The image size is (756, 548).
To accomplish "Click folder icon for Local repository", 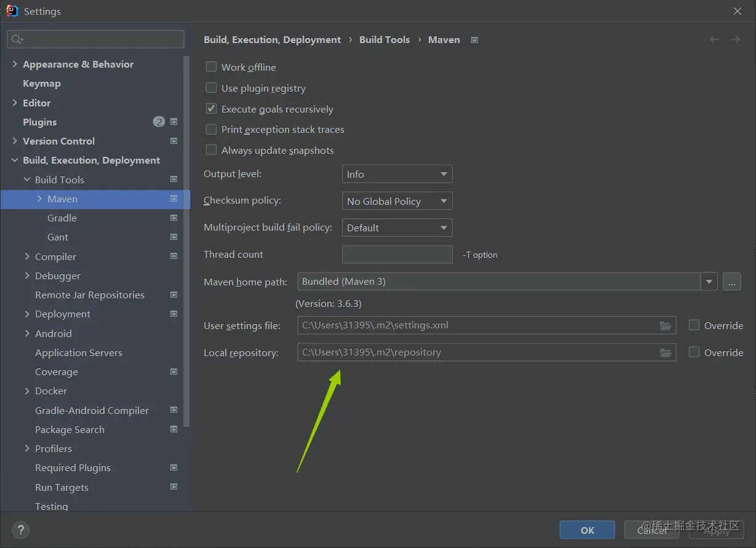I will point(666,352).
